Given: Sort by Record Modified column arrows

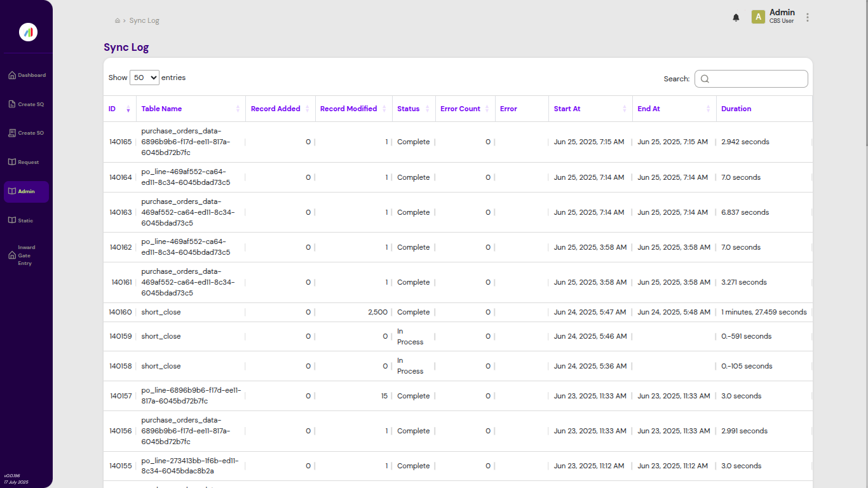Looking at the screenshot, I should (x=384, y=109).
